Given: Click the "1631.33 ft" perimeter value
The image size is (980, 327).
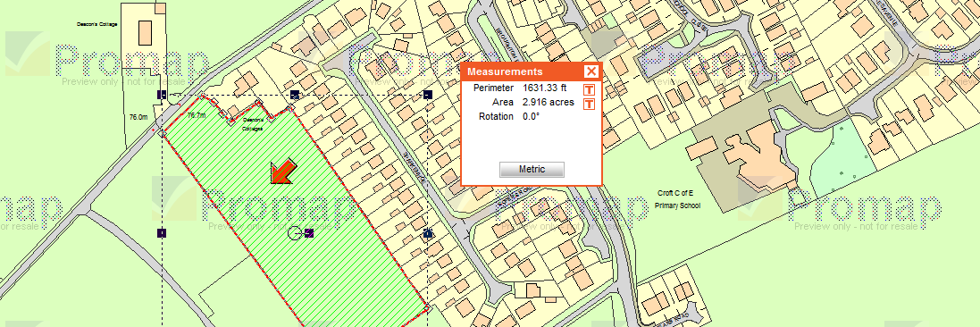Looking at the screenshot, I should [544, 88].
